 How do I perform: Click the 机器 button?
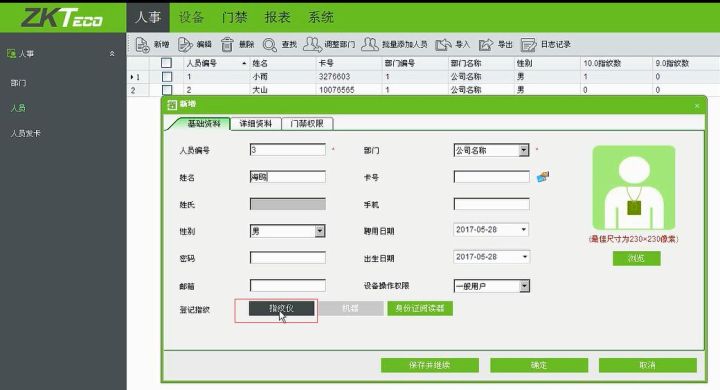pyautogui.click(x=351, y=308)
